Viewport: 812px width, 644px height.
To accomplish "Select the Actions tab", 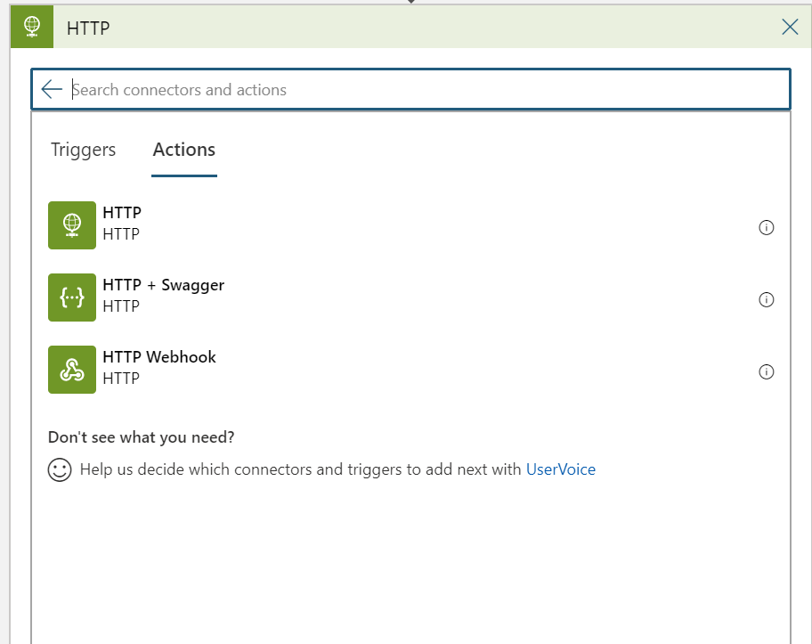I will click(x=184, y=150).
